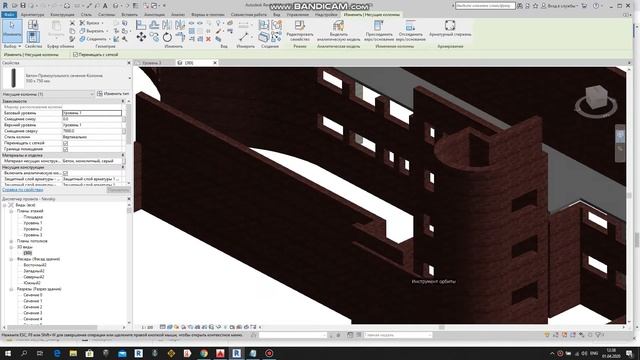Collapse the Разрезы tree node
Viewport: 640px width, 360px height.
(11, 289)
